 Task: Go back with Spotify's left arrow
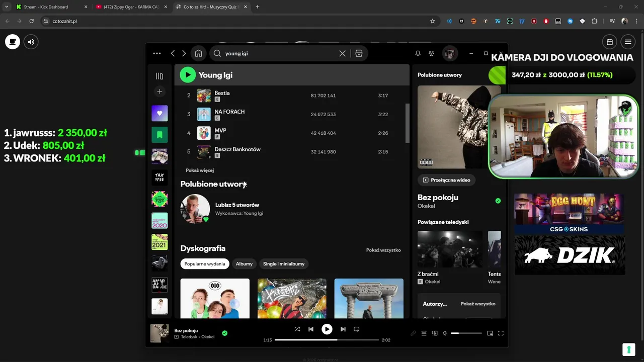[173, 53]
